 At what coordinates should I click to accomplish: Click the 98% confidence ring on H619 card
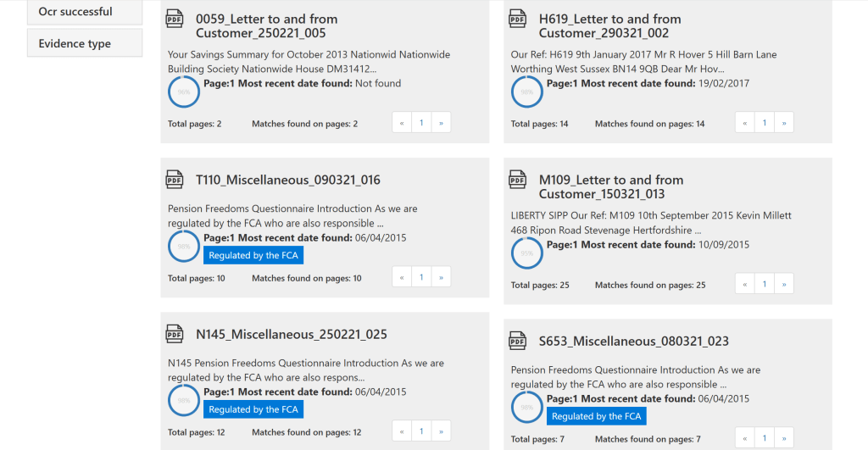coord(527,92)
